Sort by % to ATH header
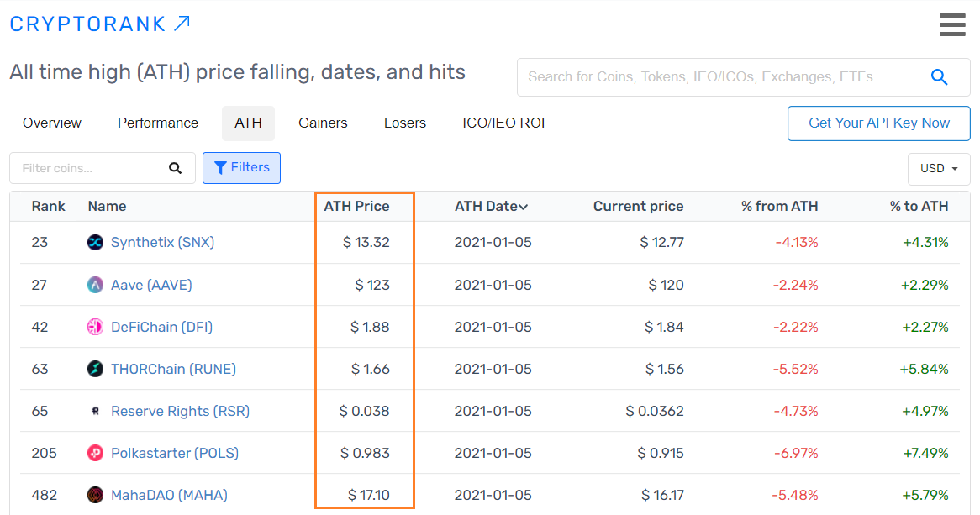Image resolution: width=980 pixels, height=515 pixels. tap(919, 206)
